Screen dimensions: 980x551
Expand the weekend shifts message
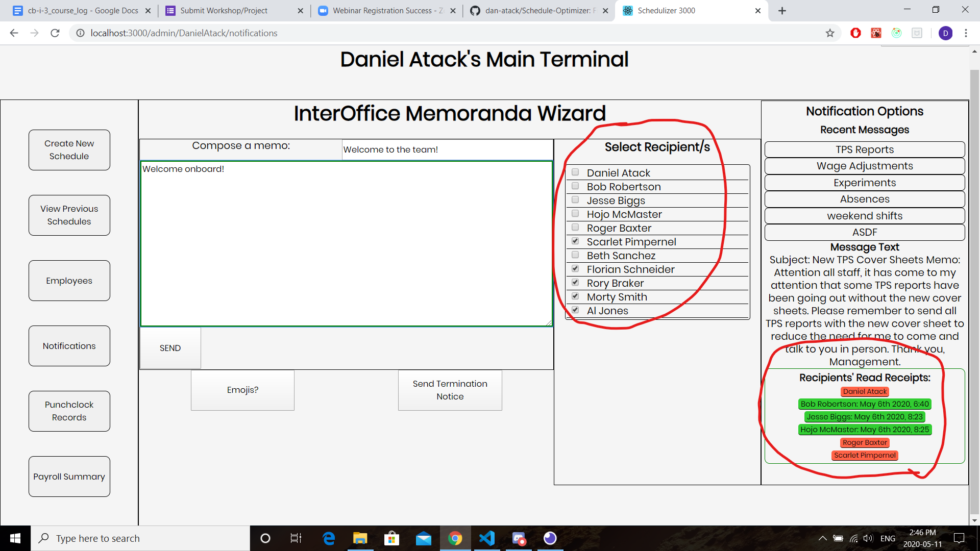(x=864, y=216)
